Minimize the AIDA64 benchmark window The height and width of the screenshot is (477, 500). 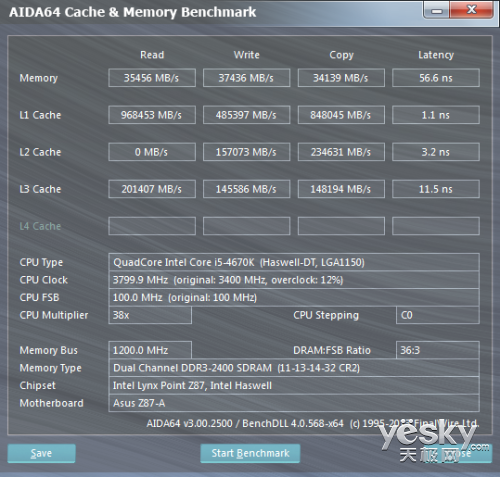click(x=436, y=10)
